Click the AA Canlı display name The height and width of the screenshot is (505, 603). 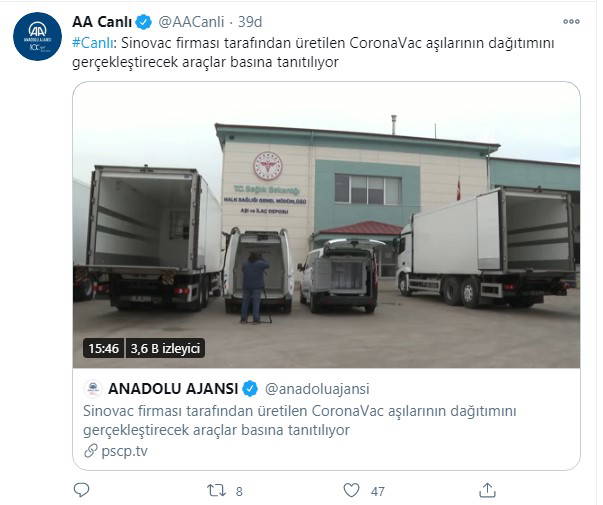pyautogui.click(x=102, y=22)
